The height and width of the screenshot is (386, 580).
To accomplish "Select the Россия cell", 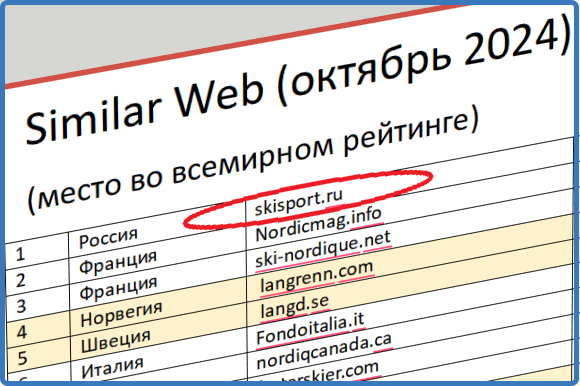I will tap(108, 238).
